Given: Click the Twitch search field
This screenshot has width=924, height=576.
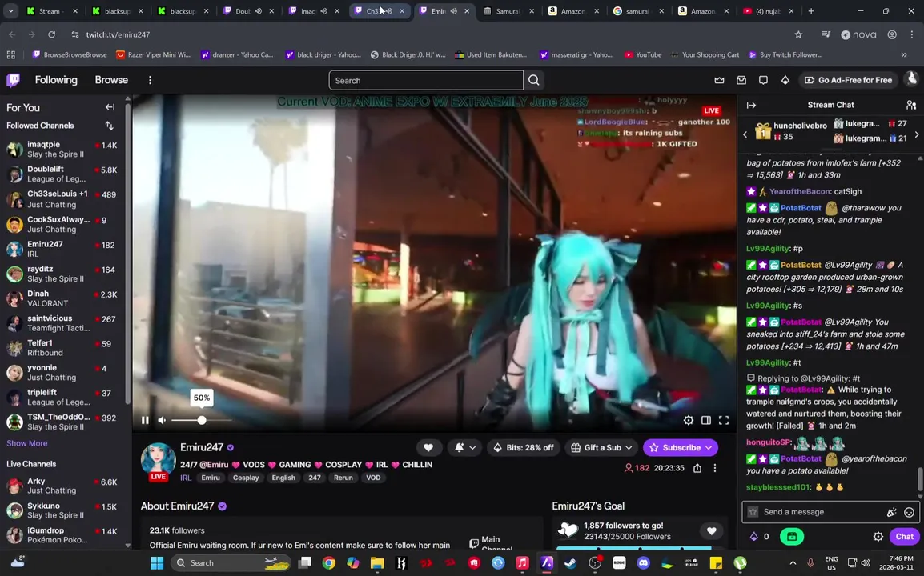Looking at the screenshot, I should click(425, 80).
